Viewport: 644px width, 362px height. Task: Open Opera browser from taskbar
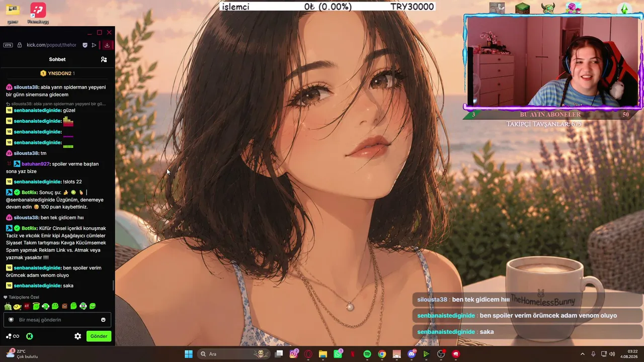[x=308, y=354]
